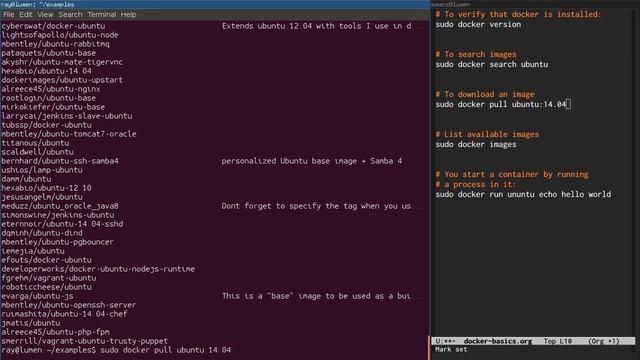This screenshot has height=360, width=640.
Task: Open the View menu in the terminal
Action: tap(45, 14)
